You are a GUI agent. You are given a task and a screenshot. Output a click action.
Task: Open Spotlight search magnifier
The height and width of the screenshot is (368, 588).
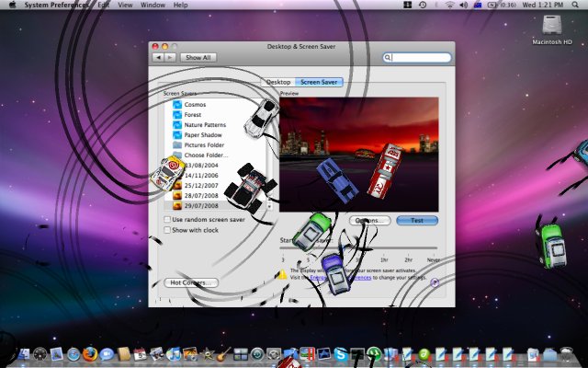tap(575, 5)
